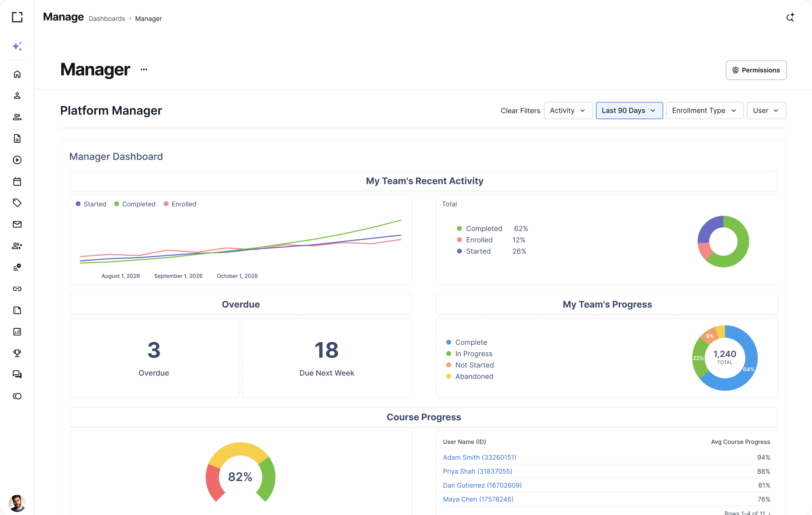This screenshot has height=515, width=812.
Task: Open the add-users icon in sidebar
Action: pyautogui.click(x=17, y=246)
